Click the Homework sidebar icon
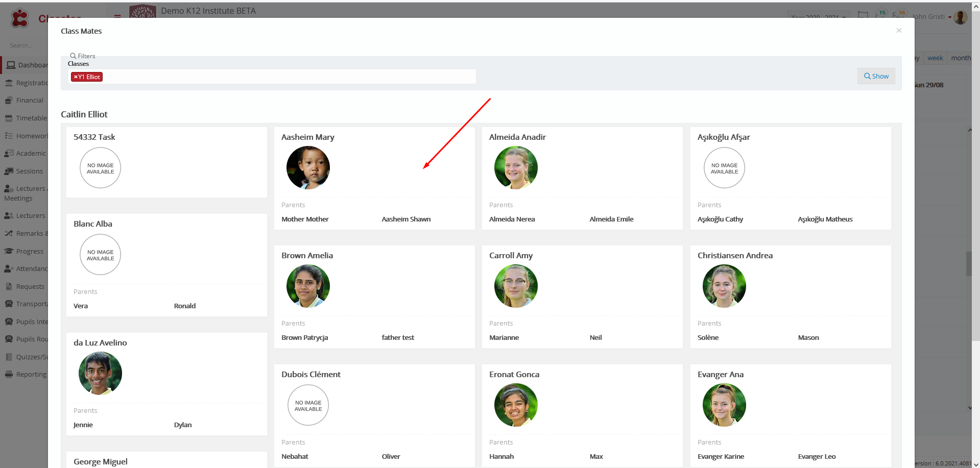Image resolution: width=980 pixels, height=468 pixels. pos(9,136)
